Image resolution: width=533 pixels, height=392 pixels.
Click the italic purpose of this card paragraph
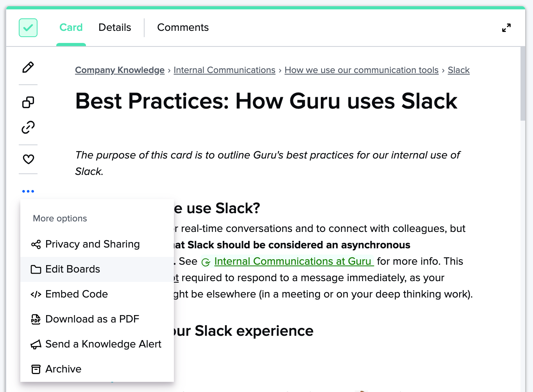pos(268,163)
